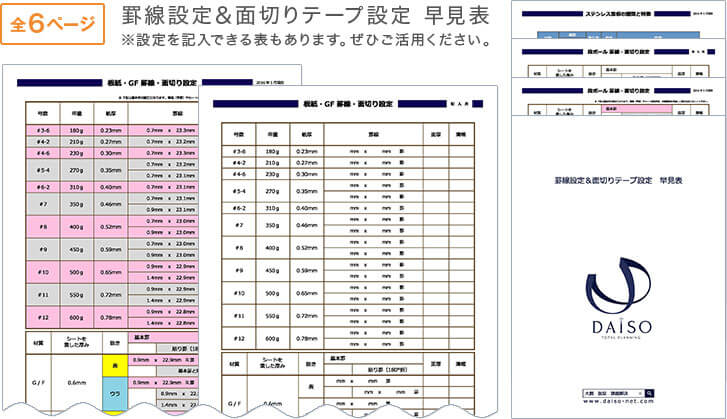Image resolution: width=727 pixels, height=419 pixels.
Task: Select the blue ウラ cell in G/F section
Action: [115, 394]
